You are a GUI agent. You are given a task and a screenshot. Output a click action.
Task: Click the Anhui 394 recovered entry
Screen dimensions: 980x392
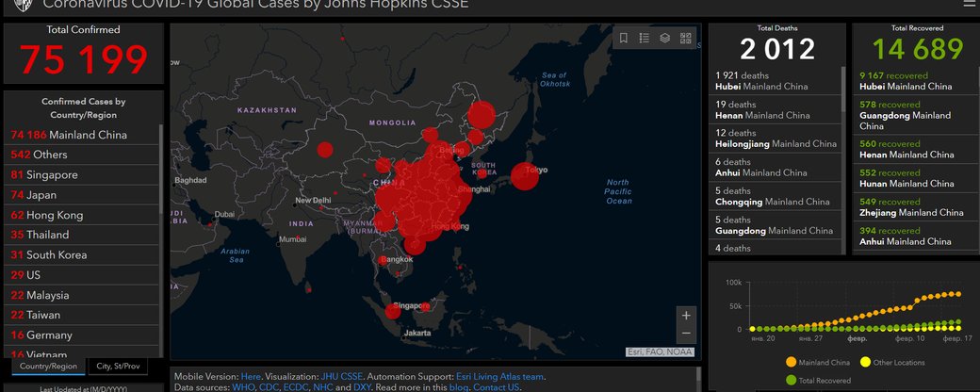pyautogui.click(x=915, y=236)
